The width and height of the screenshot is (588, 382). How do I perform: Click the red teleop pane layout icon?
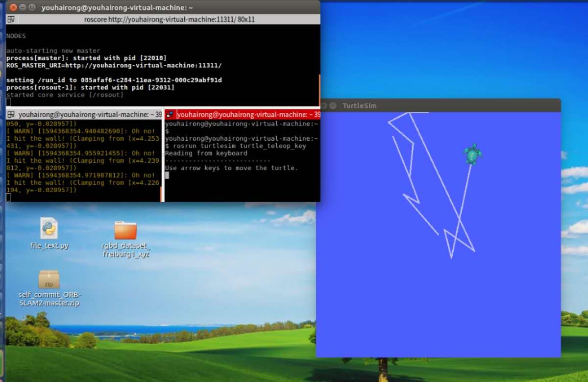click(x=170, y=114)
